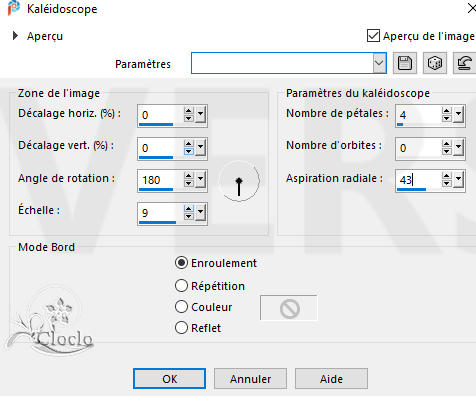Confirm the effect with OK
The image size is (476, 396).
click(169, 379)
